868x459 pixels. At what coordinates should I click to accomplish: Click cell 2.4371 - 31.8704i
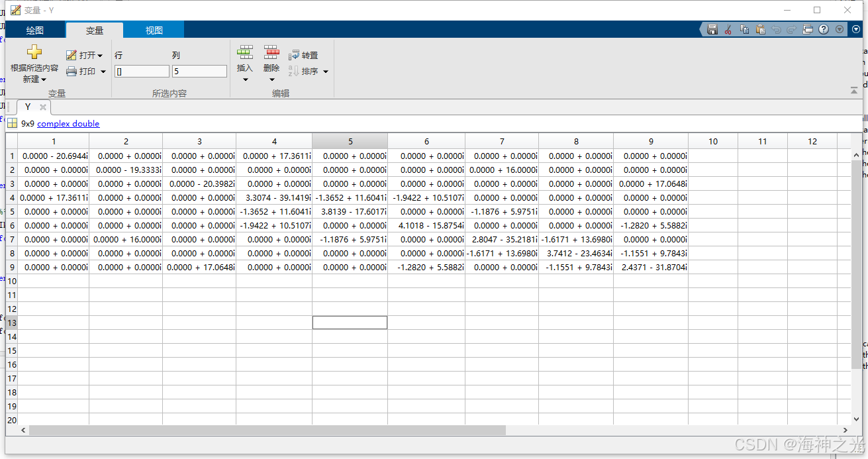coord(651,267)
